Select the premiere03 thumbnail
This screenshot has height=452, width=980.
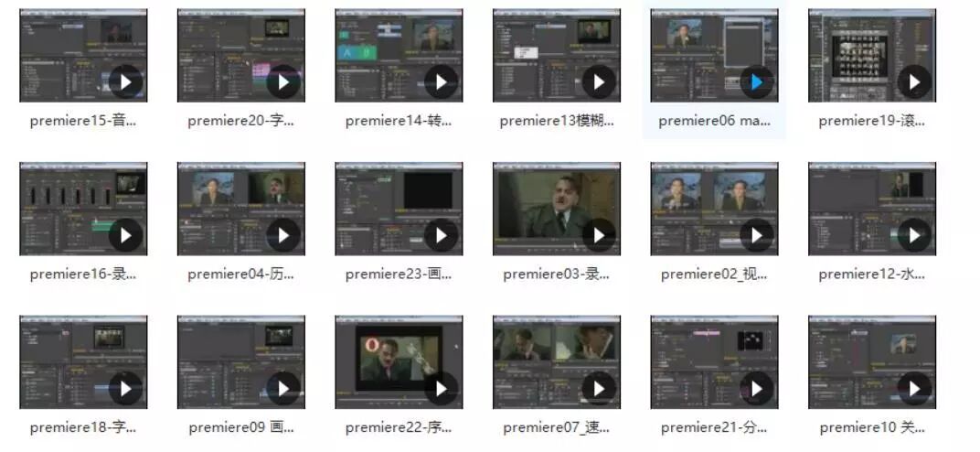point(557,209)
